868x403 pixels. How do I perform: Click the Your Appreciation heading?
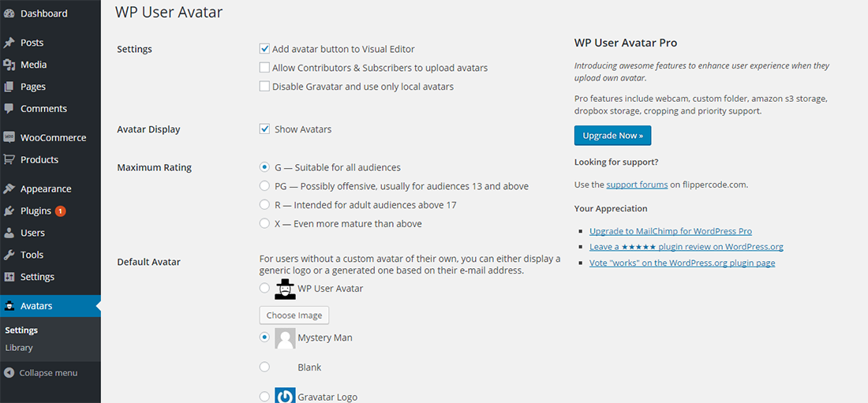(611, 209)
